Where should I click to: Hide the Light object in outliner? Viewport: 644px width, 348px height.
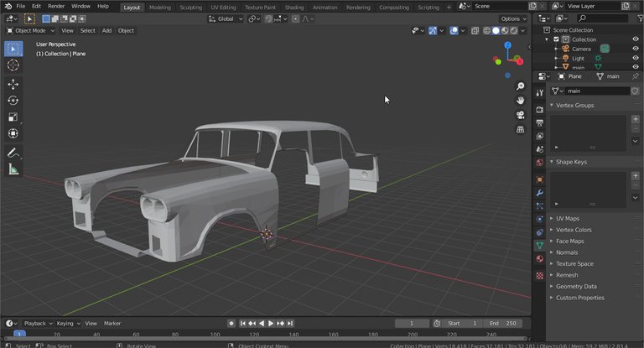tap(636, 58)
